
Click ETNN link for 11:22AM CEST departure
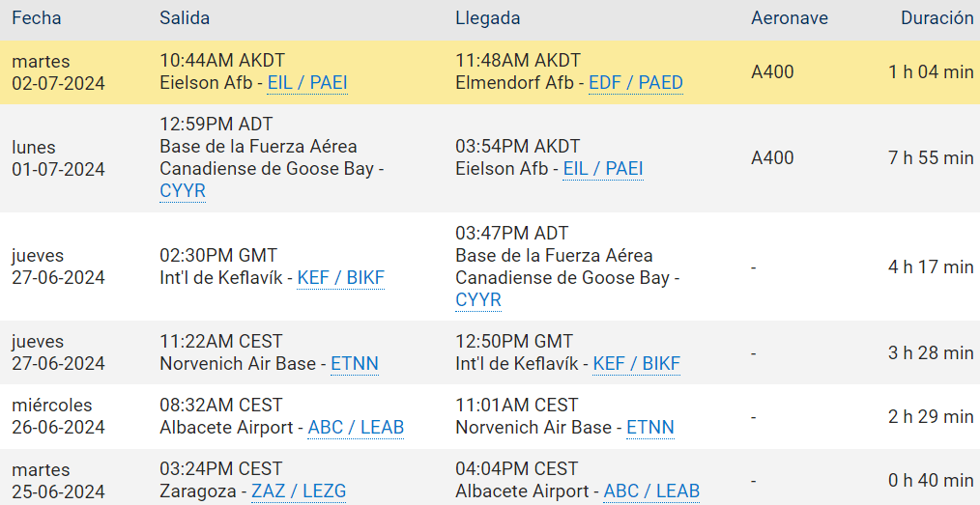355,364
